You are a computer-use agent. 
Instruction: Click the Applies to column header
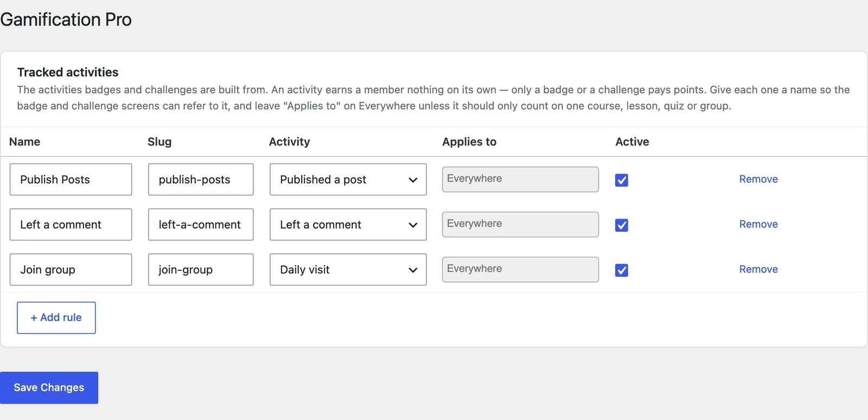(469, 142)
